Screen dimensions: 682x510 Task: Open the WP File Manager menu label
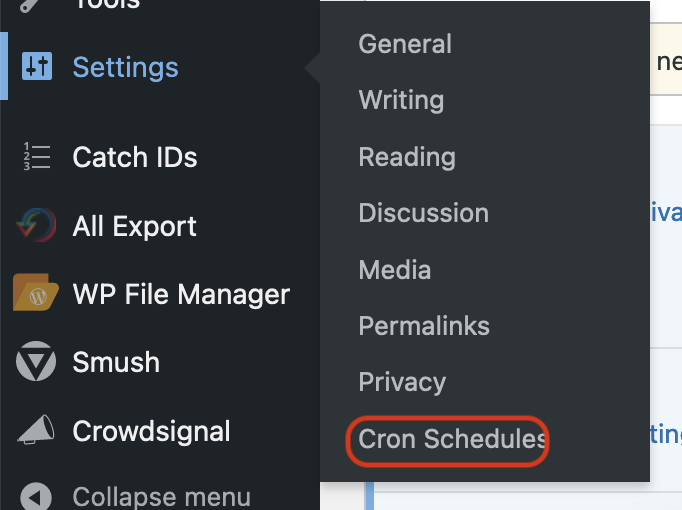click(181, 294)
